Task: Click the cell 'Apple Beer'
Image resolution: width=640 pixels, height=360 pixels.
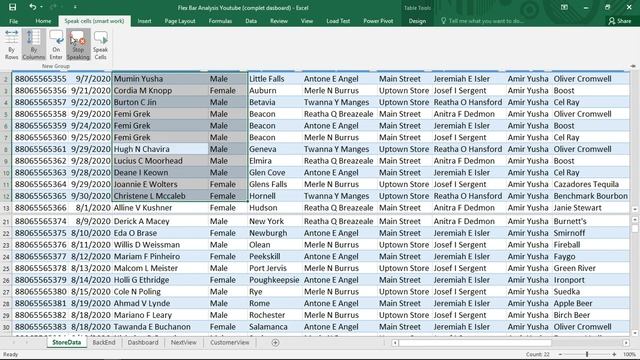Action: click(x=590, y=303)
